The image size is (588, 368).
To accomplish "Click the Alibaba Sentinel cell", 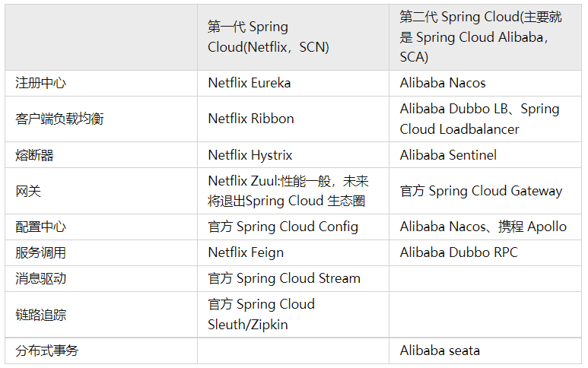I will pos(448,155).
